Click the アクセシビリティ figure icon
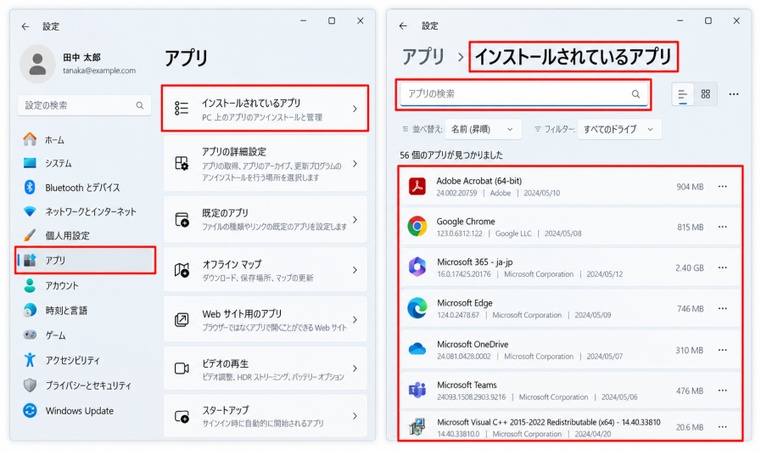The image size is (761, 450). (30, 360)
